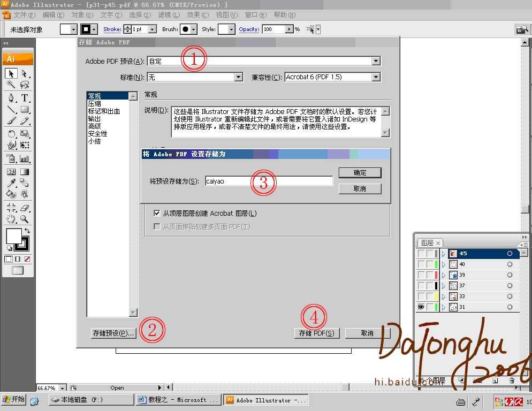This screenshot has height=411, width=532.
Task: Toggle 从顶层图层创建 Acrobat 图层 checkbox
Action: pyautogui.click(x=157, y=213)
